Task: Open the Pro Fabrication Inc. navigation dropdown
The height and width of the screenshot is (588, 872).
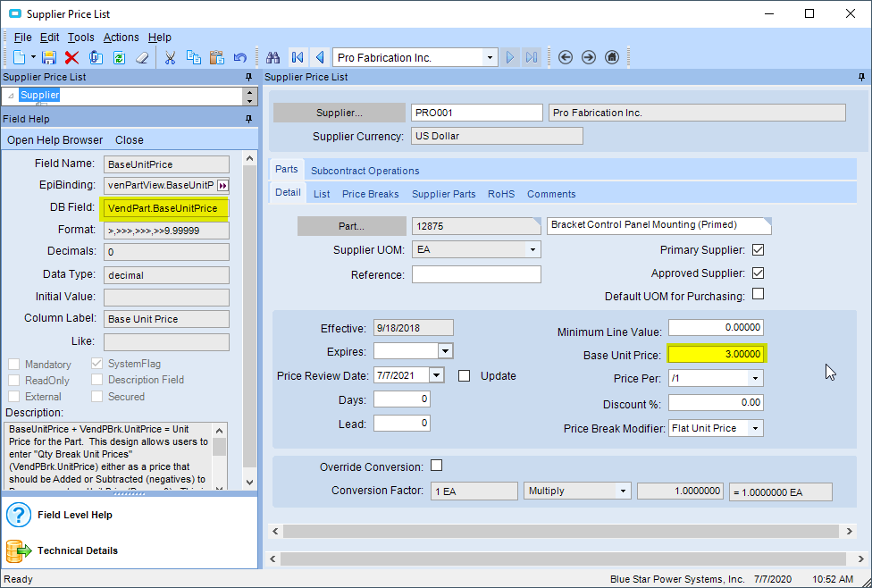Action: click(490, 57)
